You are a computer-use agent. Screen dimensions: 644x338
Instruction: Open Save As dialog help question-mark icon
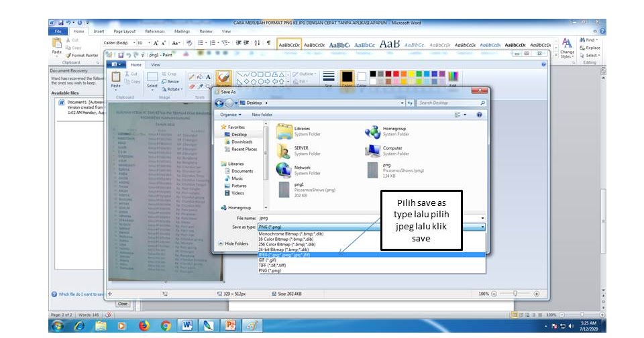(479, 115)
